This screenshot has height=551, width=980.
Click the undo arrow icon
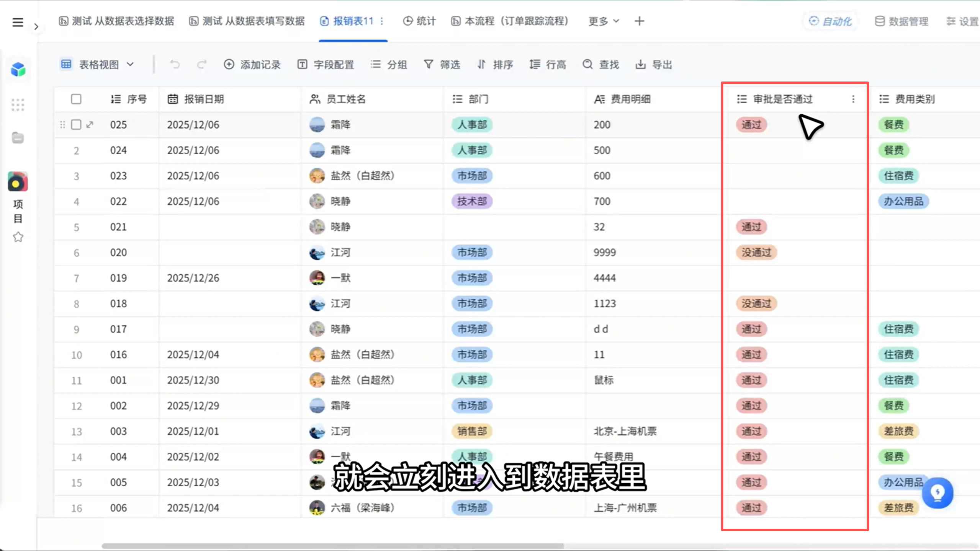(x=175, y=65)
